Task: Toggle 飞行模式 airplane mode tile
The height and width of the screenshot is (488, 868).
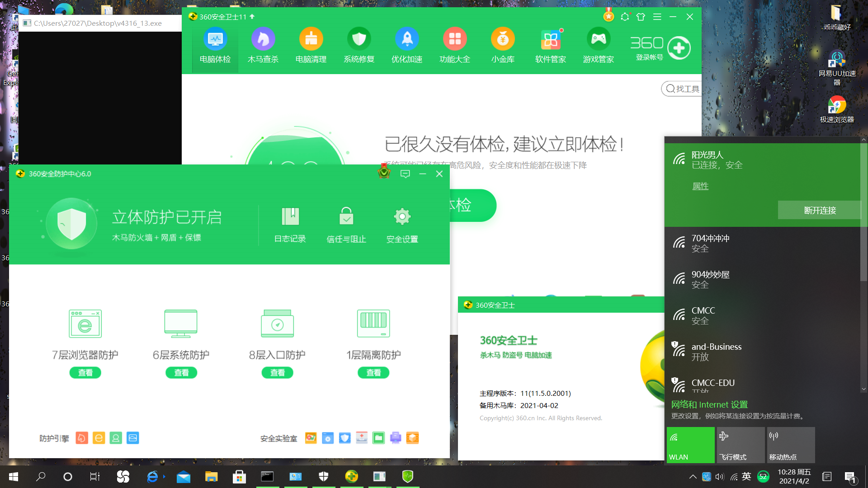Action: [x=740, y=445]
